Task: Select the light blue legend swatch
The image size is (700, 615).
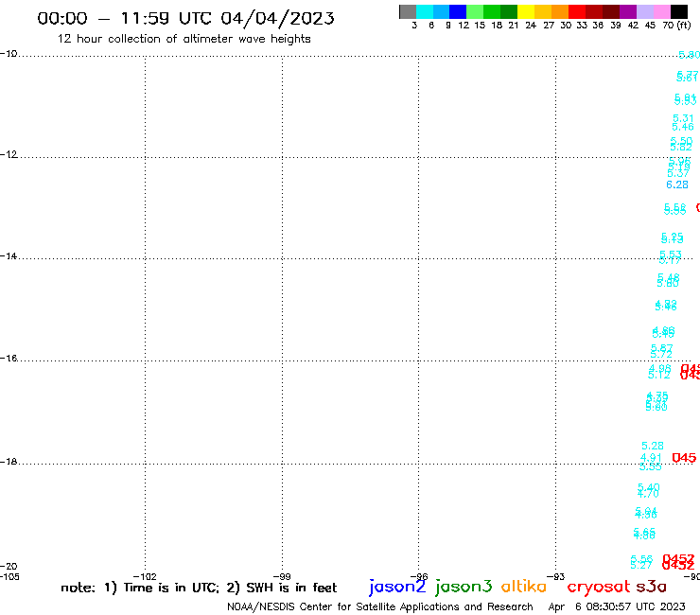Action: coord(441,11)
